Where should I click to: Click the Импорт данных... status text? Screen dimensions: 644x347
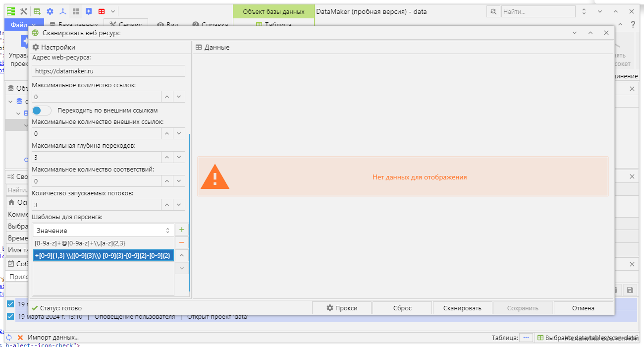point(54,337)
